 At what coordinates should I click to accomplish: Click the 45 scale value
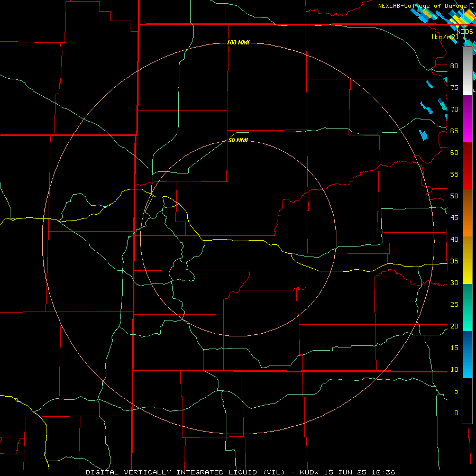(454, 218)
